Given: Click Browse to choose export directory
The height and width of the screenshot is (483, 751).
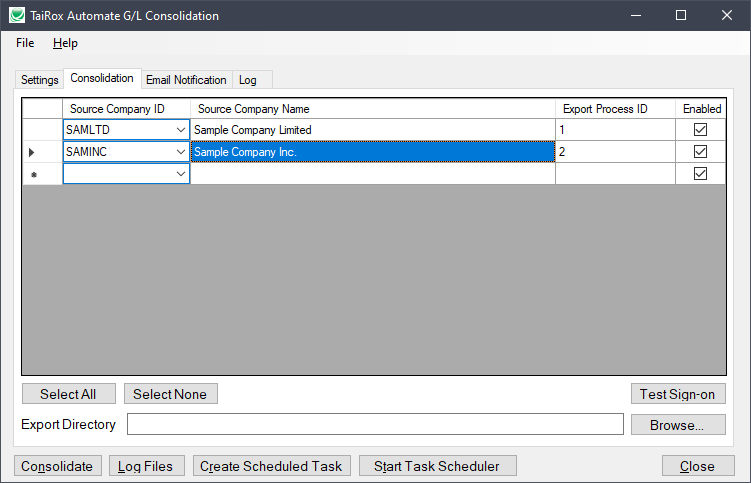Looking at the screenshot, I should [x=678, y=425].
